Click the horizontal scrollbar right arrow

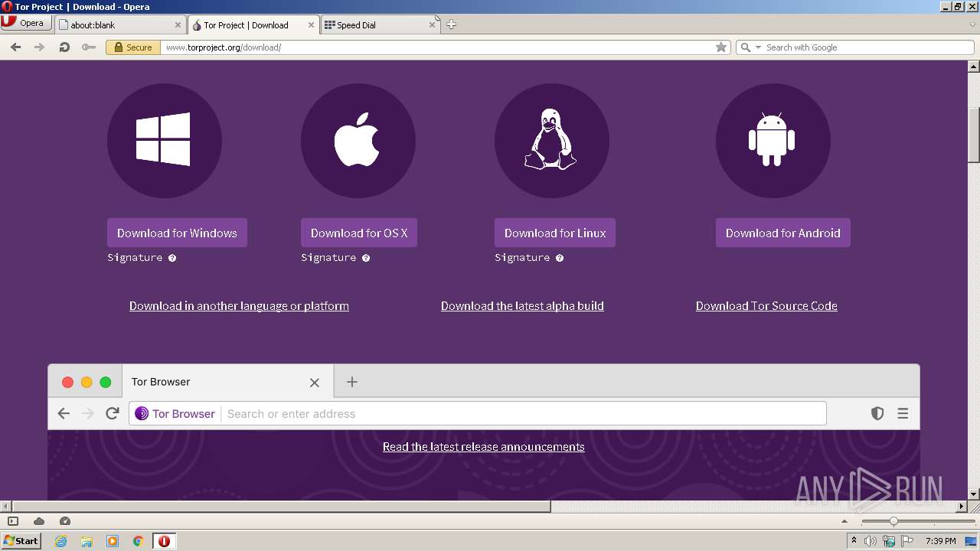(x=962, y=507)
